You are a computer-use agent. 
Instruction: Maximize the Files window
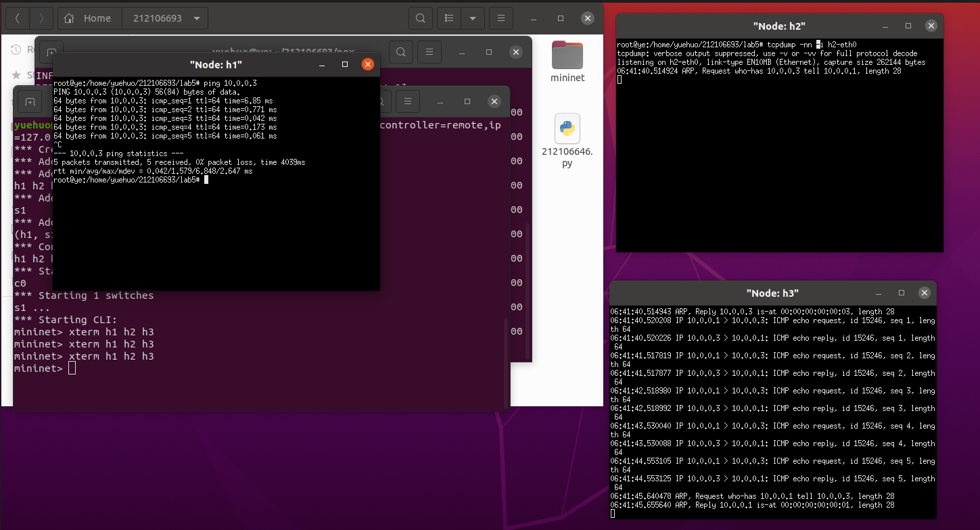tap(561, 18)
